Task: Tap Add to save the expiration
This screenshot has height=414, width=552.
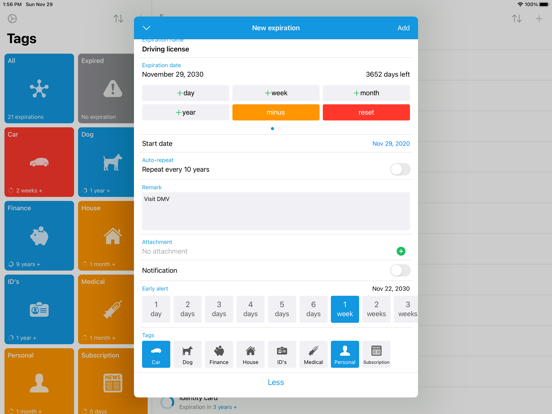Action: click(x=403, y=28)
